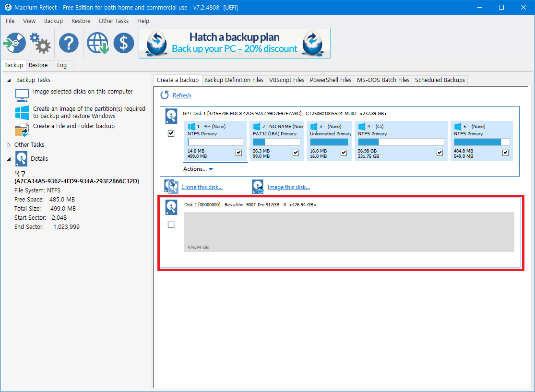This screenshot has height=392, width=535.
Task: Open the Other Tasks menu
Action: tap(113, 21)
